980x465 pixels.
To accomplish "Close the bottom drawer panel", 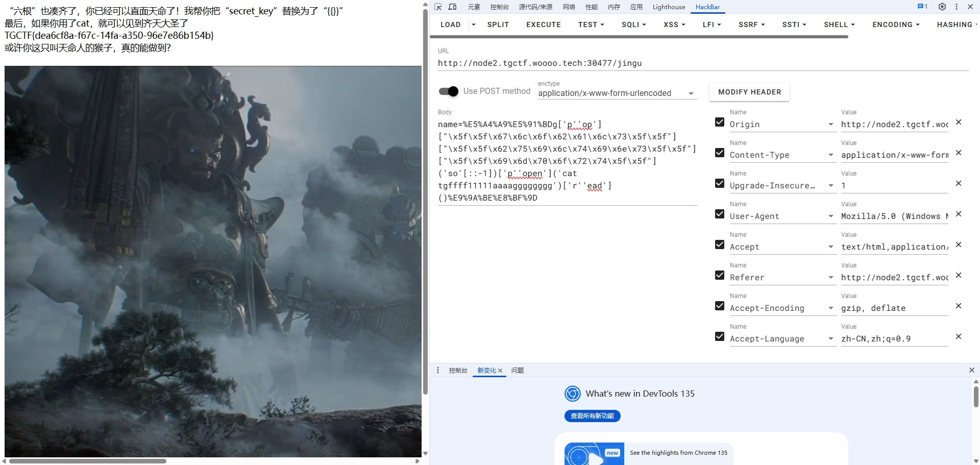I will tap(972, 370).
